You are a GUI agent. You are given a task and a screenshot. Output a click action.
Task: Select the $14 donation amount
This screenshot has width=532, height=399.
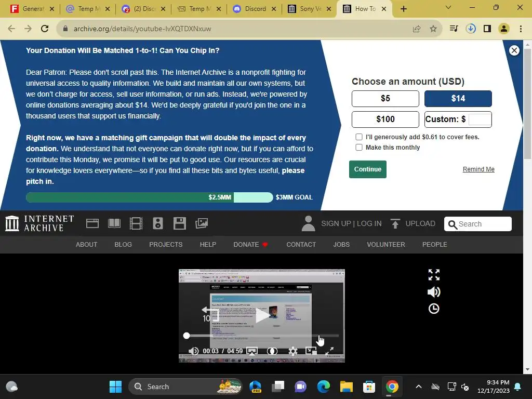(458, 98)
